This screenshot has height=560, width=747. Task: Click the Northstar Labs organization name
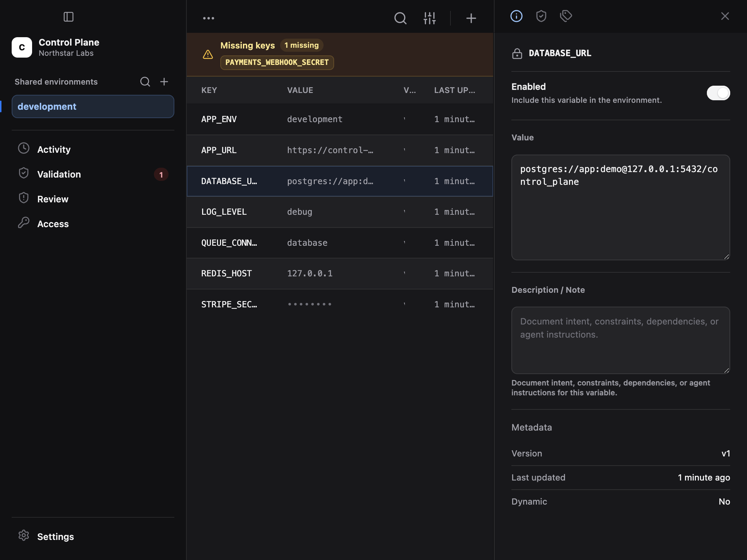(66, 53)
